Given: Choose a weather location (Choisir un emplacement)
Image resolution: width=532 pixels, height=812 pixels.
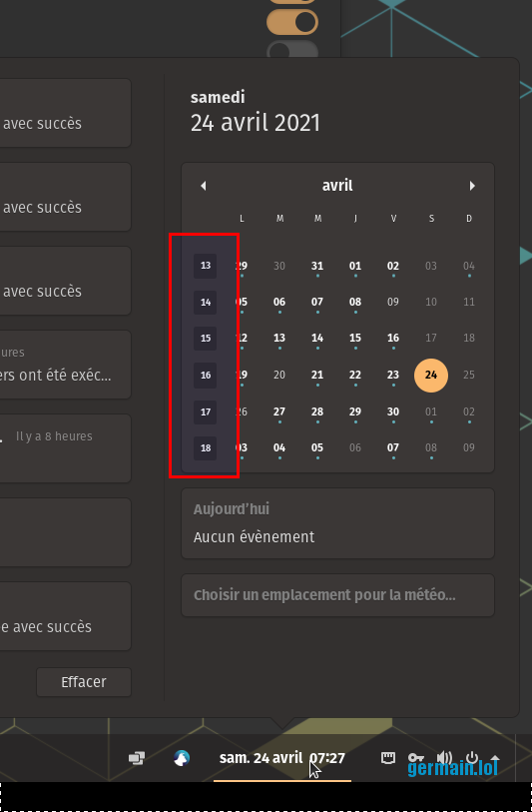Looking at the screenshot, I should click(x=338, y=595).
